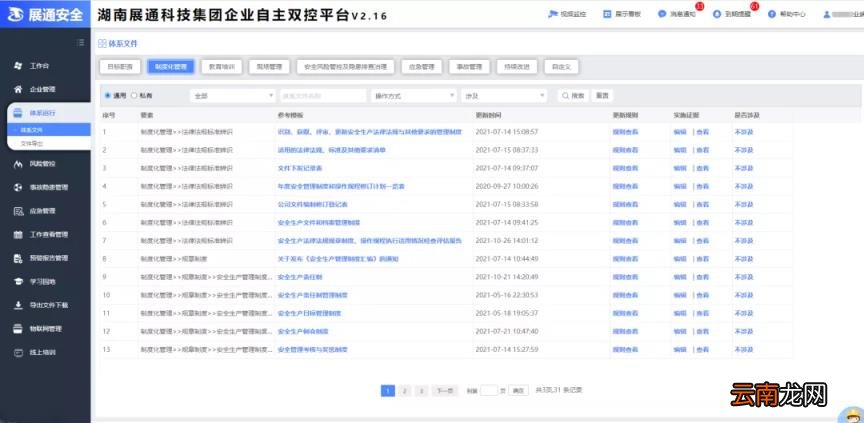Click the 到期提醒 bell icon

(716, 14)
